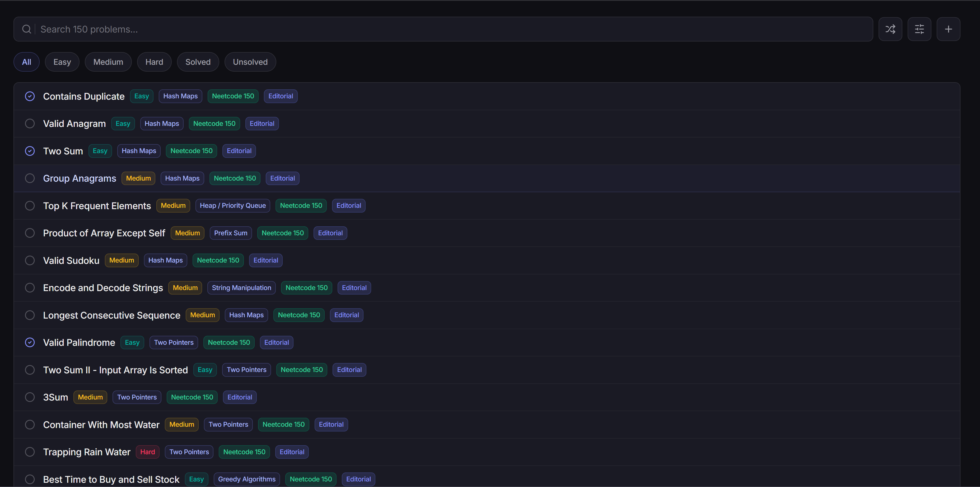Click Neetcode 150 tag on Container With Most Water

[283, 425]
